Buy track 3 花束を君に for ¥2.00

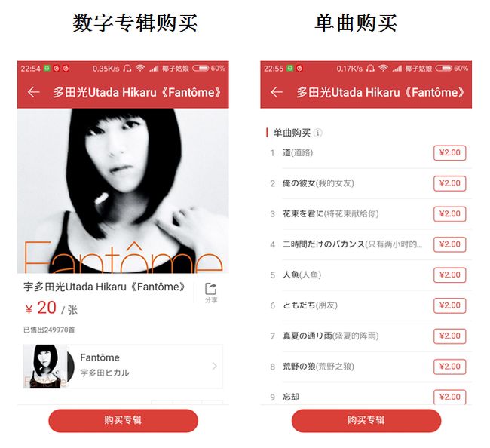coord(450,214)
